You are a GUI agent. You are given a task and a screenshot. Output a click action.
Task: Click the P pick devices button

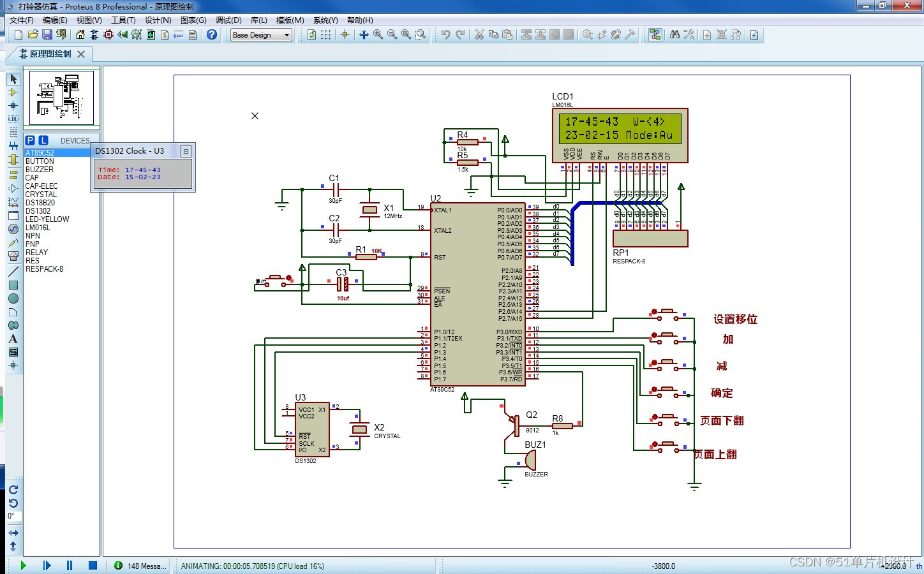pyautogui.click(x=30, y=140)
